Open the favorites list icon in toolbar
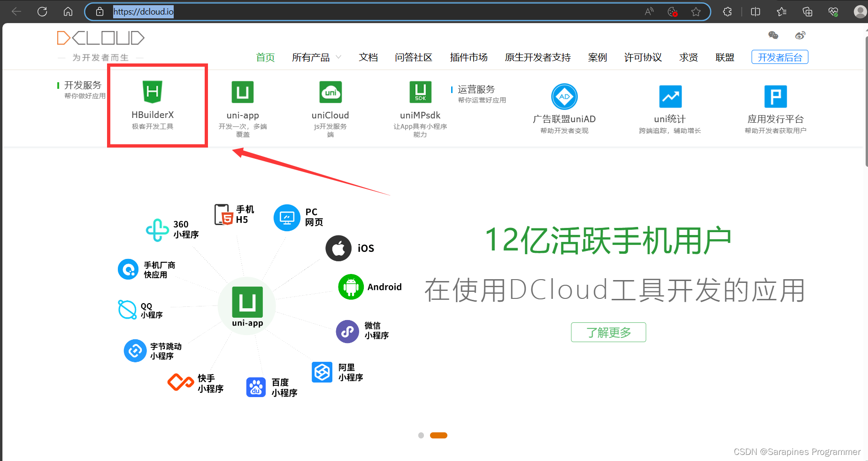Screen dimensions: 868x461 click(x=782, y=12)
